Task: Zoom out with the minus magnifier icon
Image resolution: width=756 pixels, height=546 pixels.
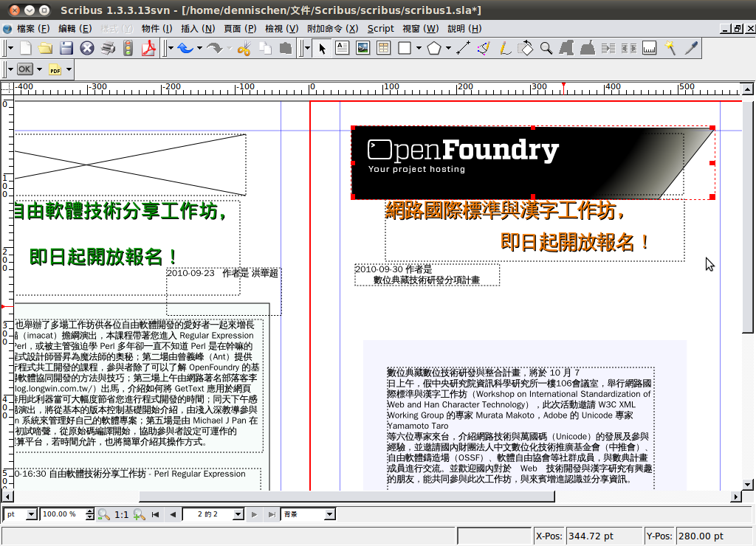Action: [103, 515]
